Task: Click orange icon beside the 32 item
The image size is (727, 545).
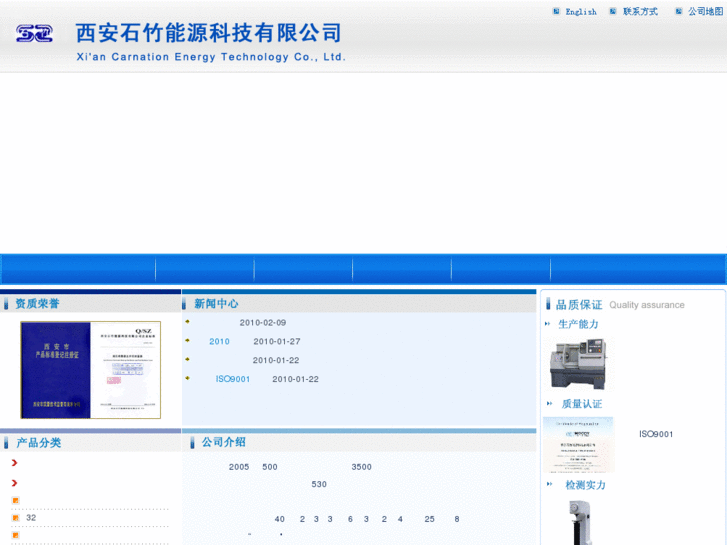Action: pyautogui.click(x=15, y=518)
